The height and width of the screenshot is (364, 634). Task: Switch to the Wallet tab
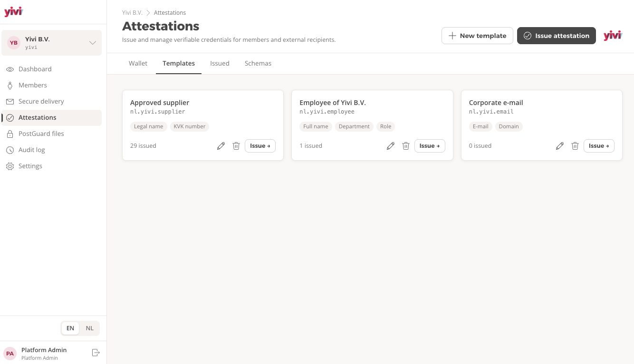tap(138, 63)
